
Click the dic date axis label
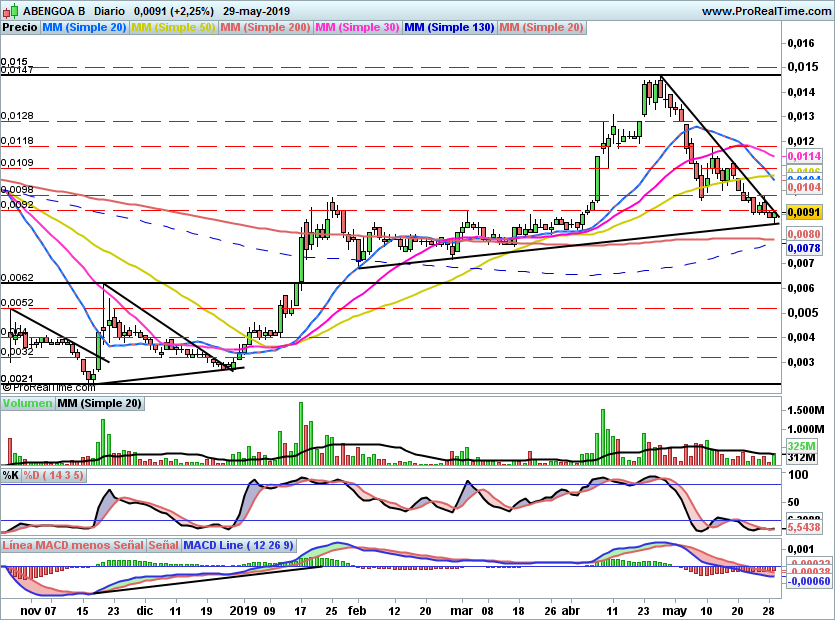(145, 611)
